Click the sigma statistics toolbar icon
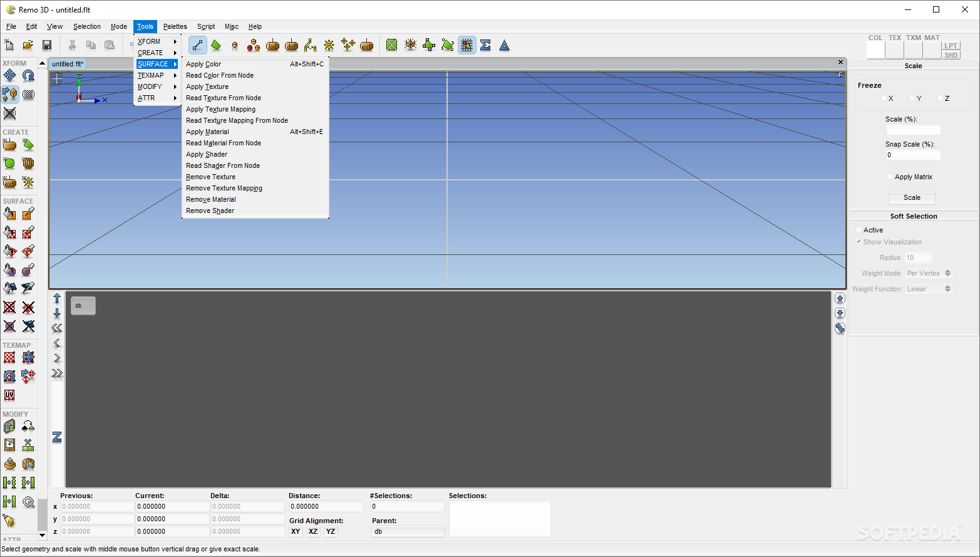980x557 pixels. pyautogui.click(x=485, y=45)
